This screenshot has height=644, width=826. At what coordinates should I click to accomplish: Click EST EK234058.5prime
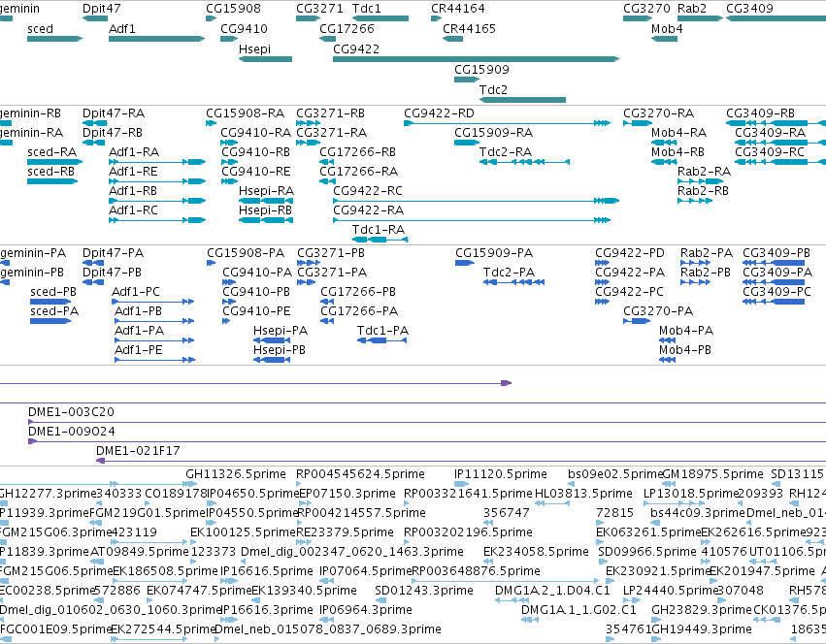(536, 551)
